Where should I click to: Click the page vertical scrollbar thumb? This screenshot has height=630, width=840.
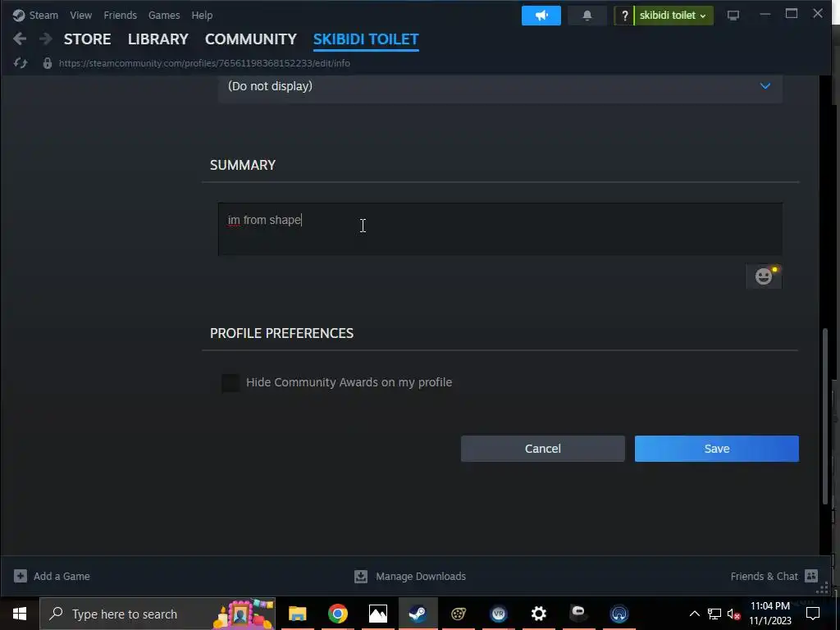[x=825, y=415]
